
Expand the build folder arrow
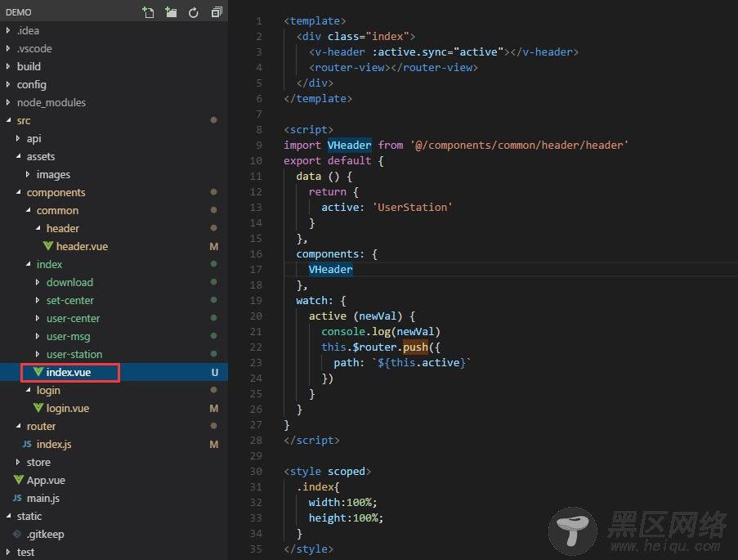(x=8, y=66)
